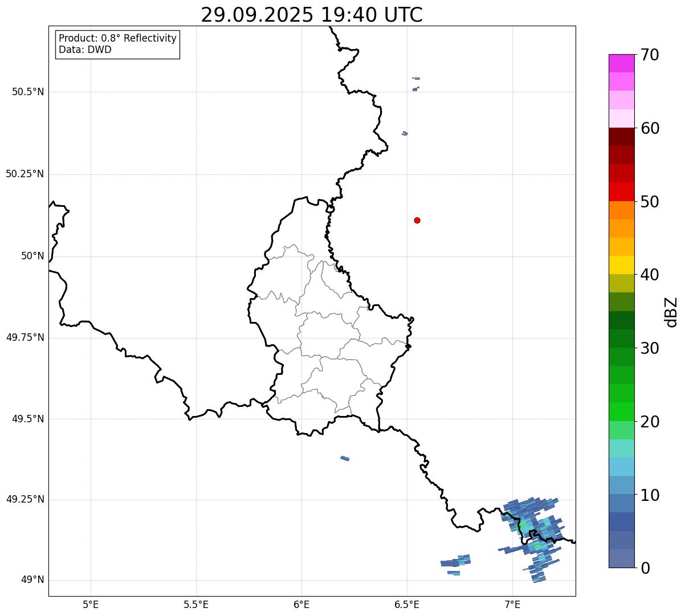Viewport: 685px width, 616px height.
Task: Click the longitude label "6.5°E"
Action: pos(407,604)
